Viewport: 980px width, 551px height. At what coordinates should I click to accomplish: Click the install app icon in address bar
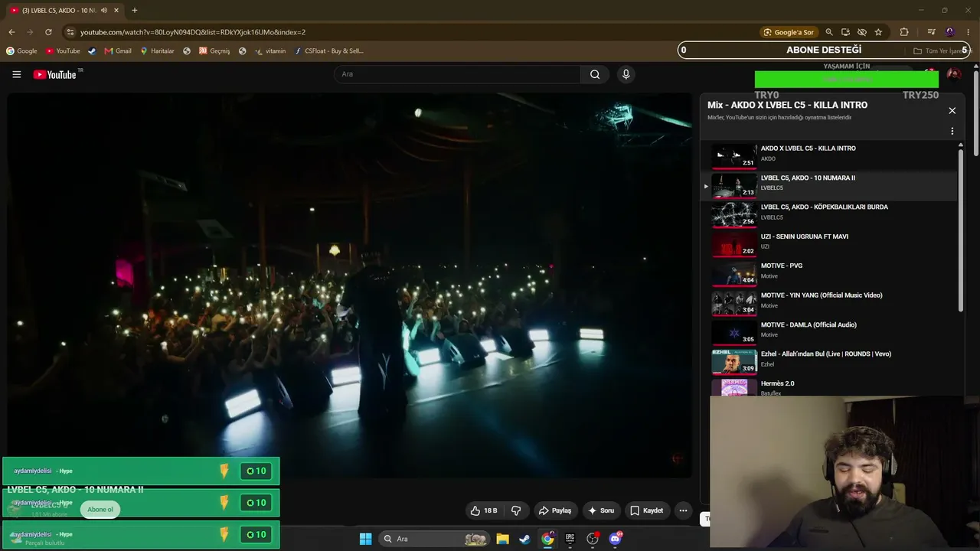(845, 32)
